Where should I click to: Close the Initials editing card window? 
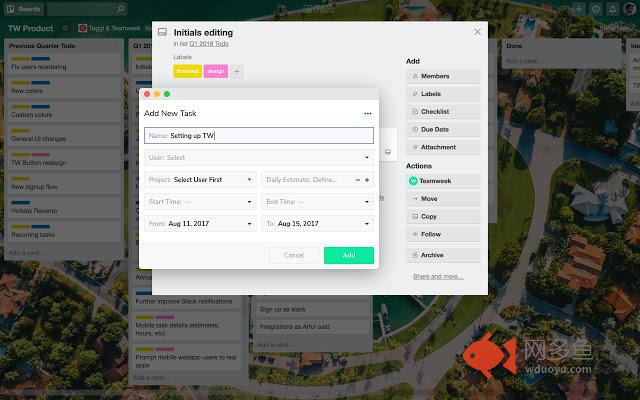(x=477, y=32)
